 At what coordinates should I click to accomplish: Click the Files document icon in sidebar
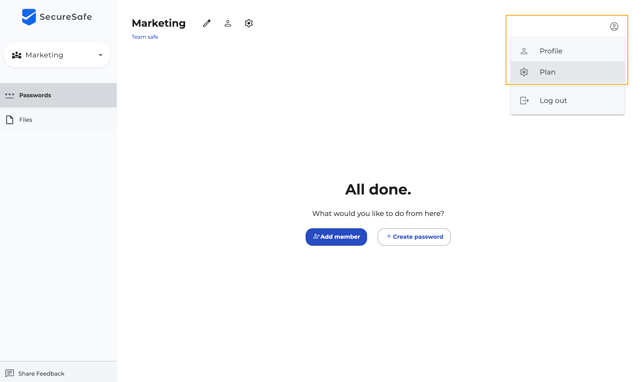[x=9, y=120]
